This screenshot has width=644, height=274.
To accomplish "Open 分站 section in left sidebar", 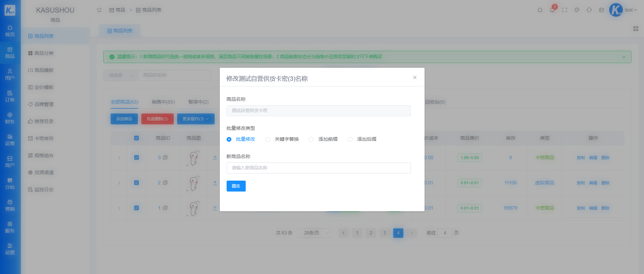I will coord(10,184).
